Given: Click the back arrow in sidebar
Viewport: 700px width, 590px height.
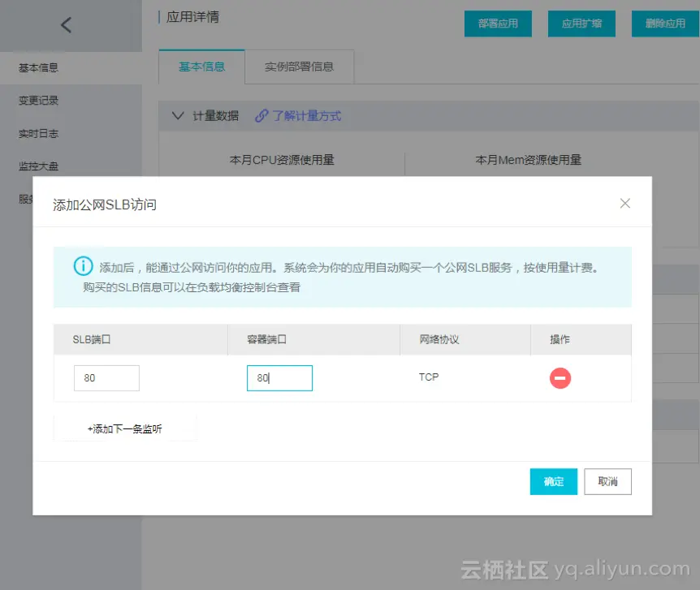Looking at the screenshot, I should (66, 25).
